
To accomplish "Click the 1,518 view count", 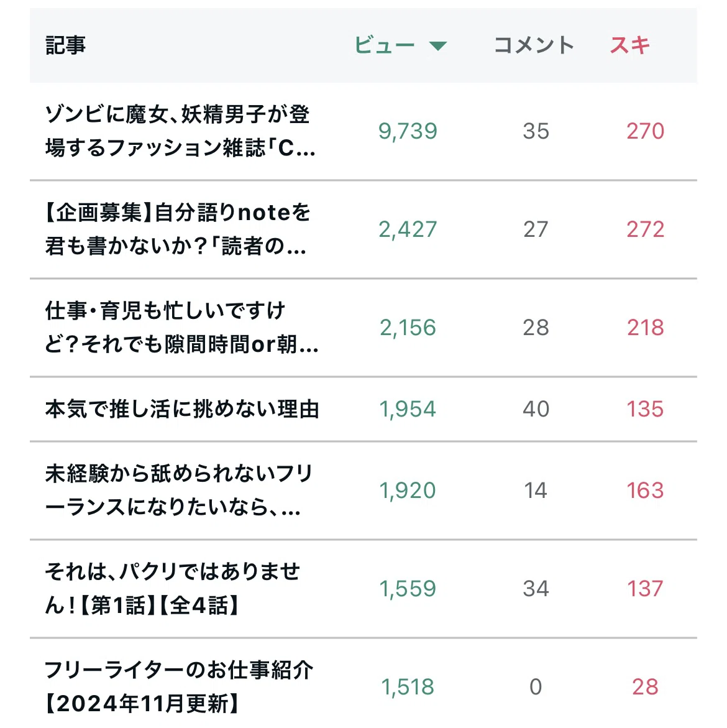I will (x=408, y=687).
